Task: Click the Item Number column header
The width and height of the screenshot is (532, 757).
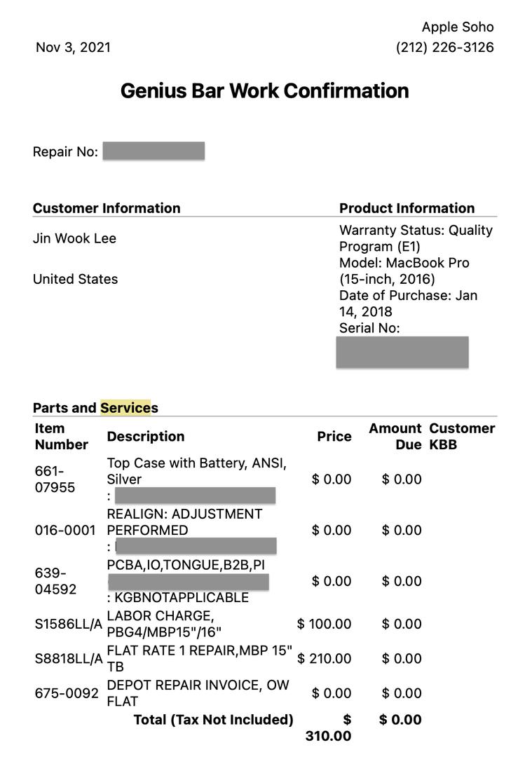Action: coord(62,437)
